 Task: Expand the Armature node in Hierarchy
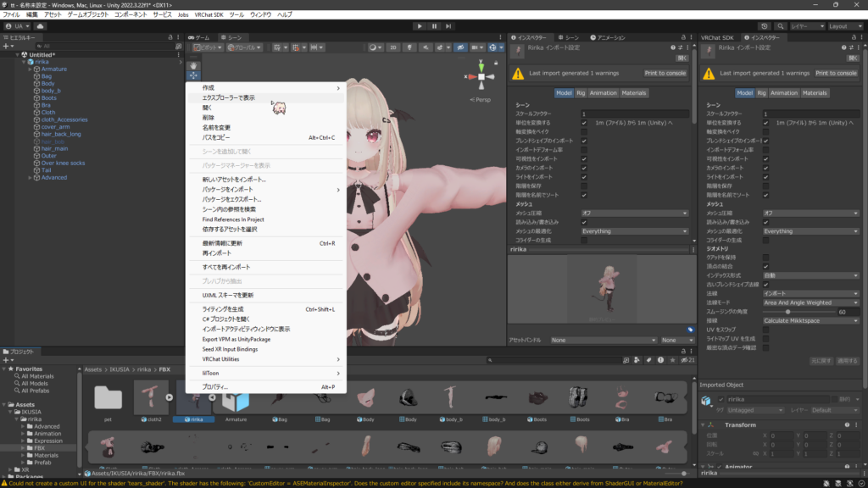tap(30, 69)
